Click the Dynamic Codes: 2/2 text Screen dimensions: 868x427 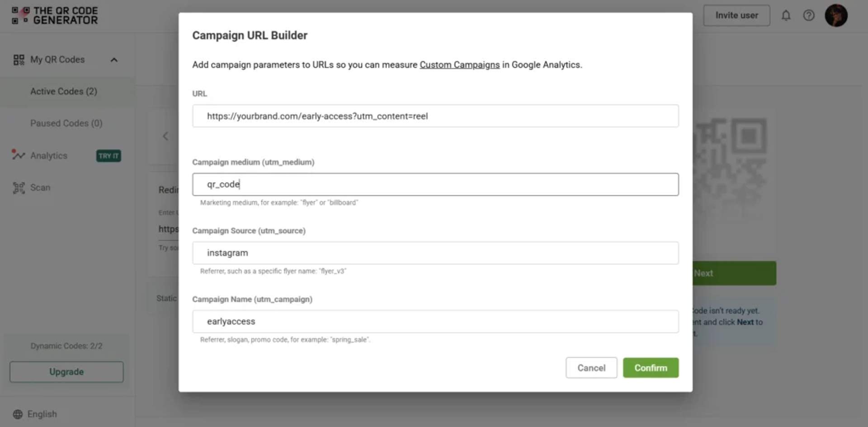click(x=66, y=346)
